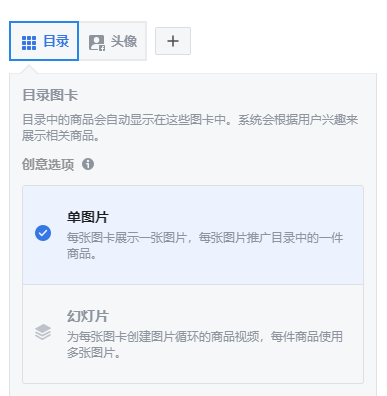Screen dimensions: 387x396
Task: Click the blue checkmark for 单图片
Action: click(x=43, y=233)
